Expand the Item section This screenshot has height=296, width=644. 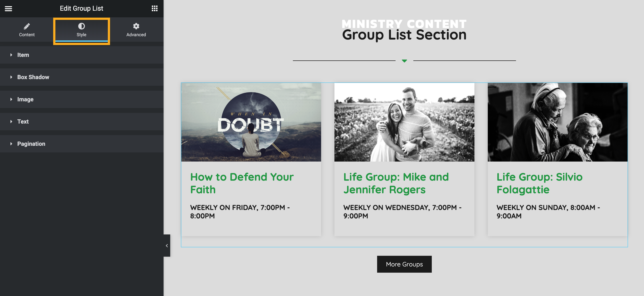tap(82, 55)
